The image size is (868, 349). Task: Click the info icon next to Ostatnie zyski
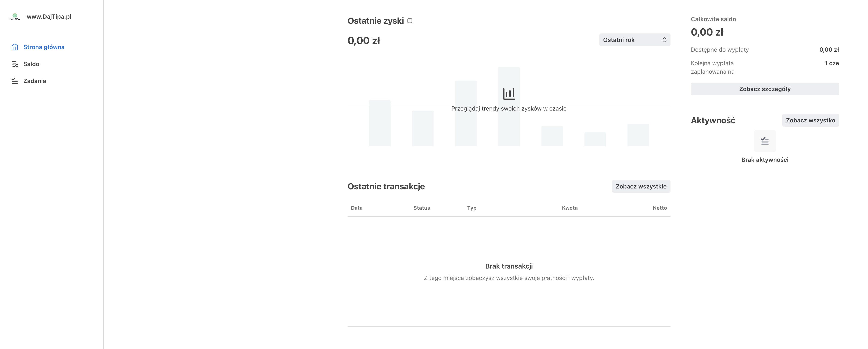(410, 21)
